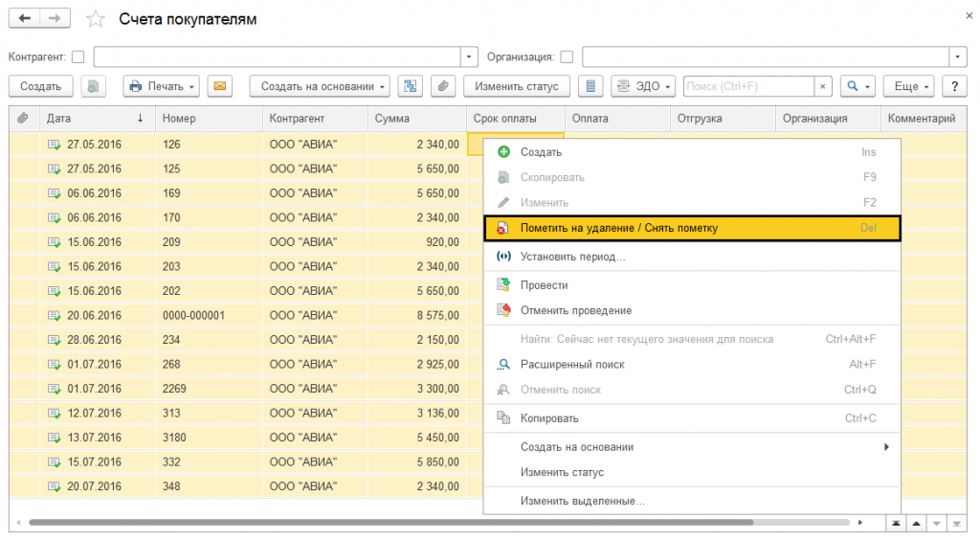Open Расширенный поиск from context menu
The image size is (980, 540).
[692, 365]
